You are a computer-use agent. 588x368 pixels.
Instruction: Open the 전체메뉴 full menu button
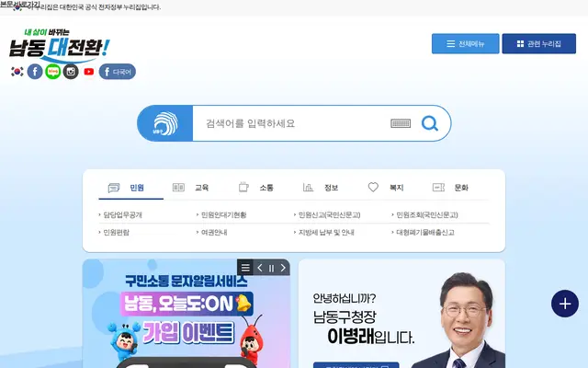coord(466,43)
